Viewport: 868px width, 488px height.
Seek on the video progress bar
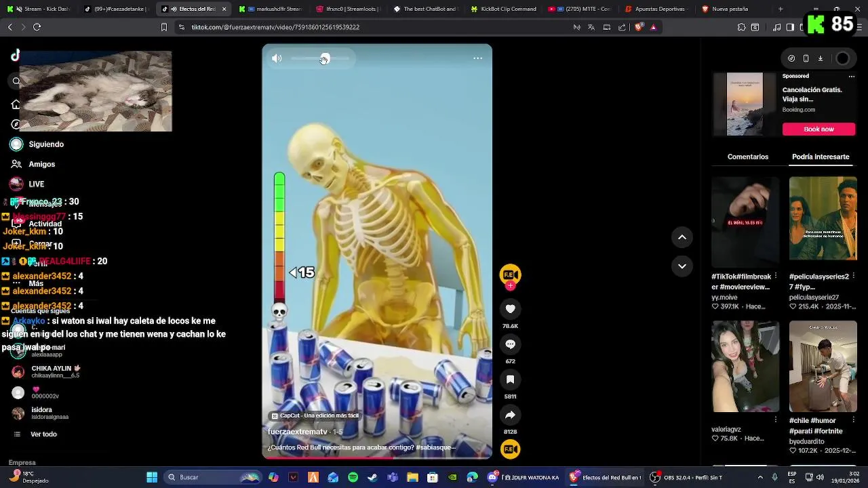click(x=377, y=457)
